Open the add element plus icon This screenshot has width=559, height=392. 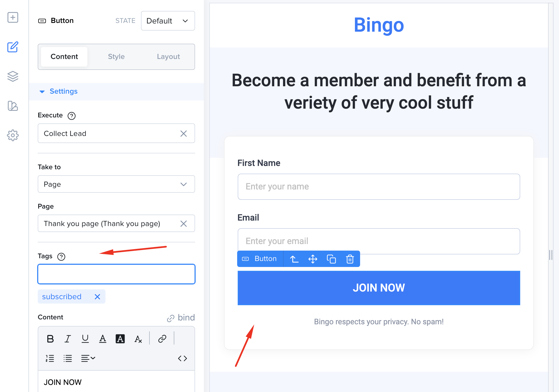coord(13,17)
